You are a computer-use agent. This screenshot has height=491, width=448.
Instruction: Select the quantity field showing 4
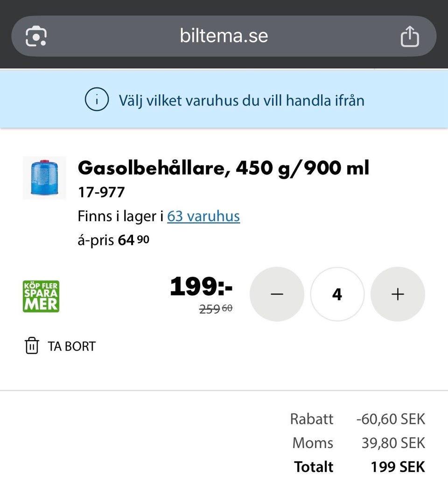click(337, 294)
